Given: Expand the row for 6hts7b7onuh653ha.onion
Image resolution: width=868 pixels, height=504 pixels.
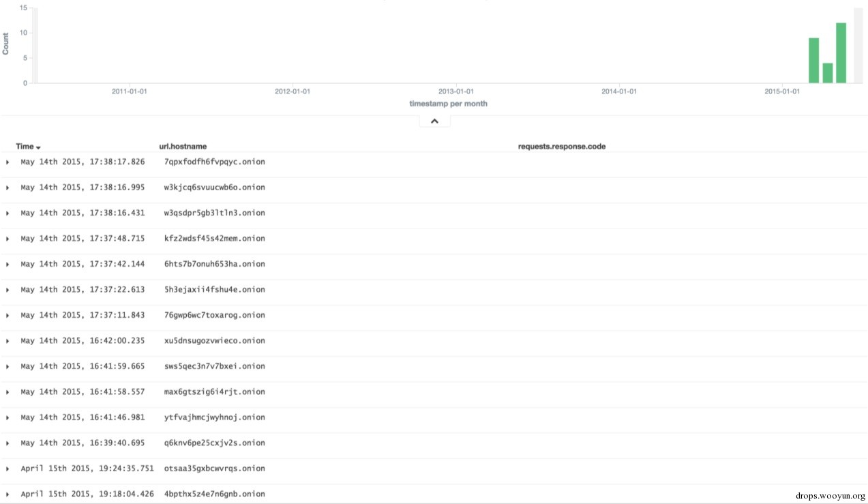Looking at the screenshot, I should (8, 265).
